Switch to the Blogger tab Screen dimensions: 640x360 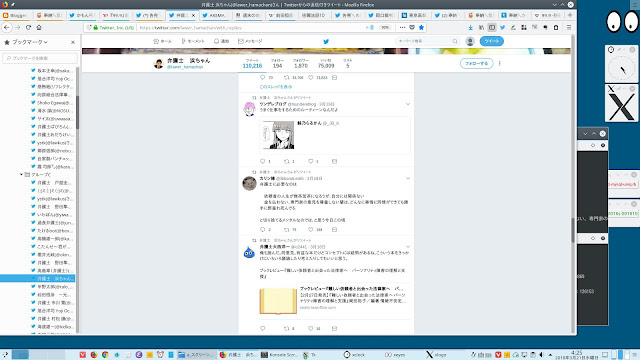[16, 15]
